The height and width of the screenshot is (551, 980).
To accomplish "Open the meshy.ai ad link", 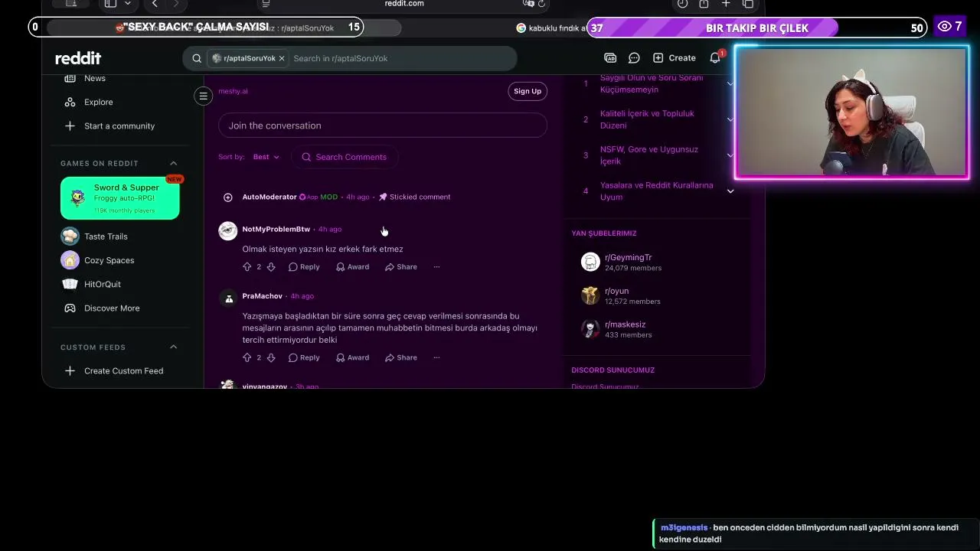I will pyautogui.click(x=233, y=91).
